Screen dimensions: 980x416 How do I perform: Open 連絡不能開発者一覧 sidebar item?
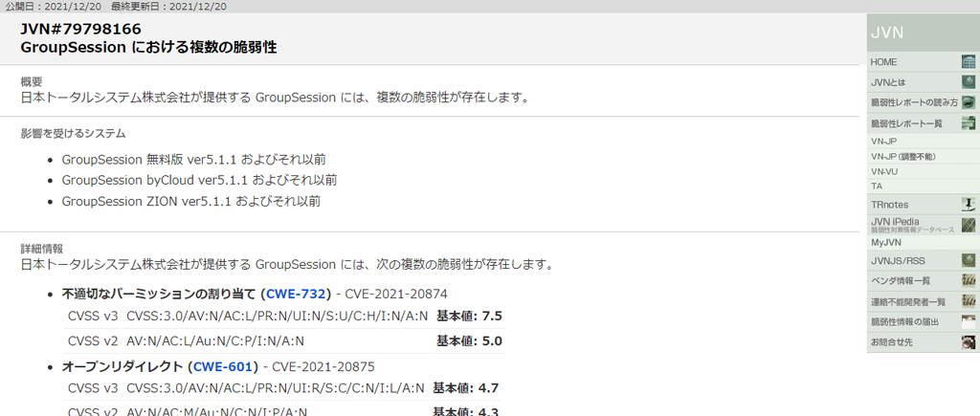(906, 301)
